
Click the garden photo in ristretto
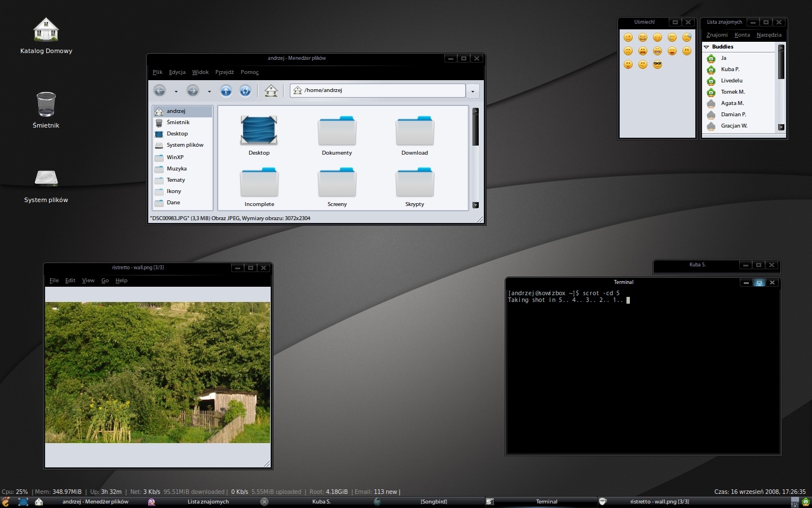point(158,373)
